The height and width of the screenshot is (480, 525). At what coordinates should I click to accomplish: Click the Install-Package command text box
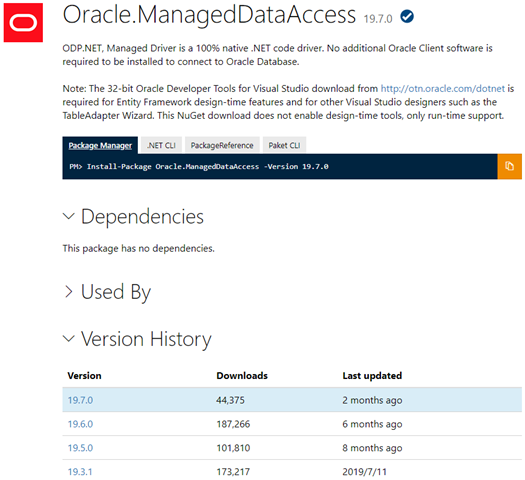pyautogui.click(x=280, y=166)
